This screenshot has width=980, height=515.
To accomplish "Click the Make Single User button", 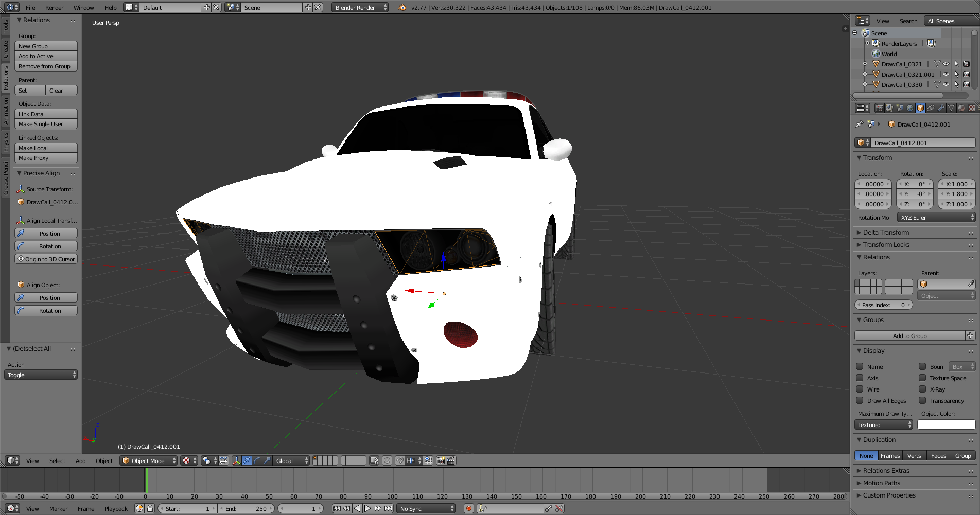I will (46, 124).
